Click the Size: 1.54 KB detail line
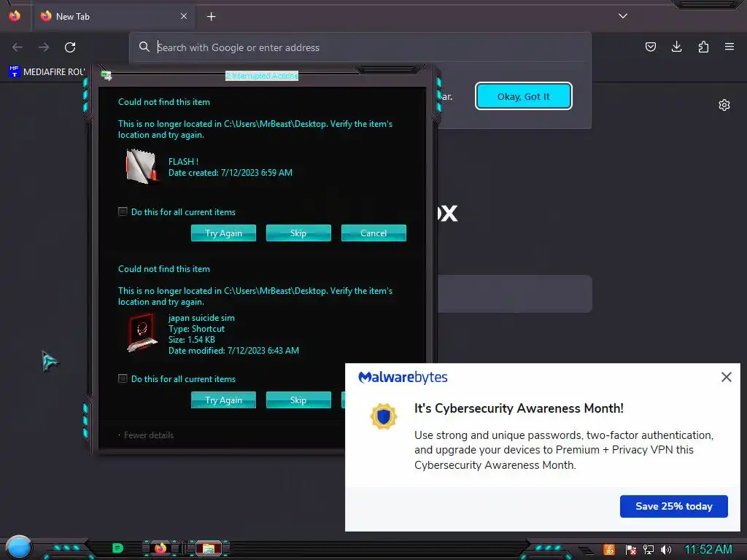Viewport: 747px width, 560px height. (192, 340)
